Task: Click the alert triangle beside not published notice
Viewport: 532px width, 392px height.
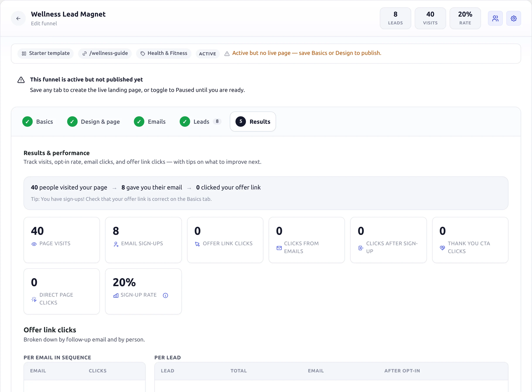Action: point(21,80)
